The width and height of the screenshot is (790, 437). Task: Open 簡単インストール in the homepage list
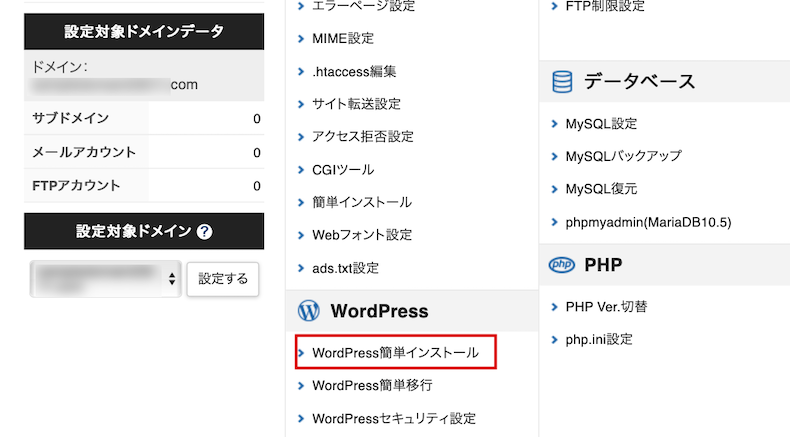pyautogui.click(x=362, y=202)
